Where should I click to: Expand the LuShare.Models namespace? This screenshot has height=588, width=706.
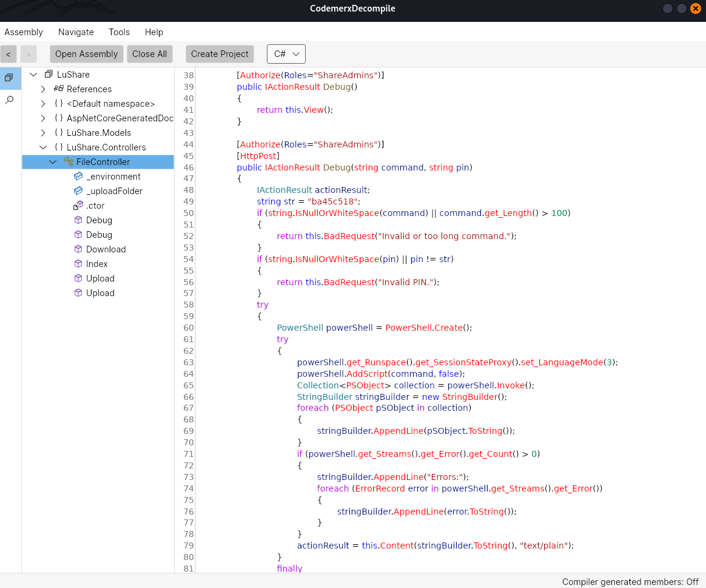click(43, 132)
